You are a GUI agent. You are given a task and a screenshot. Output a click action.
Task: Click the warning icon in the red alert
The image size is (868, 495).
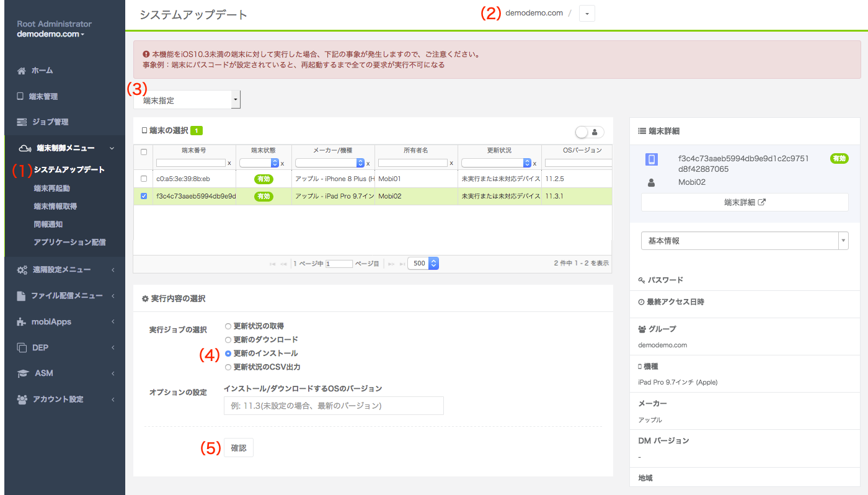coord(146,55)
